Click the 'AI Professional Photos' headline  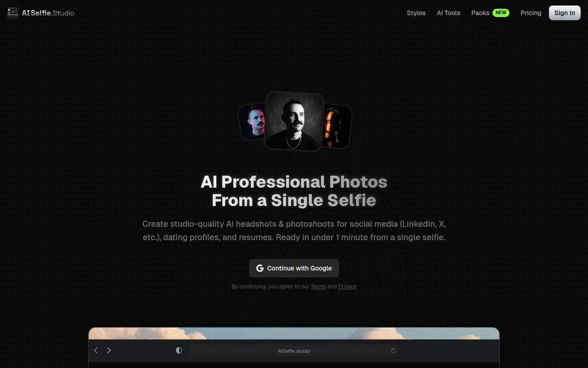[294, 182]
